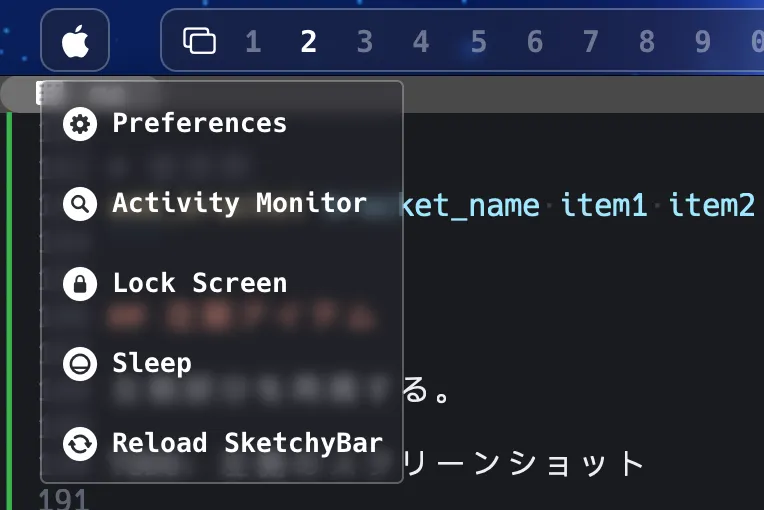
Task: Go to workspace 3
Action: tap(365, 42)
